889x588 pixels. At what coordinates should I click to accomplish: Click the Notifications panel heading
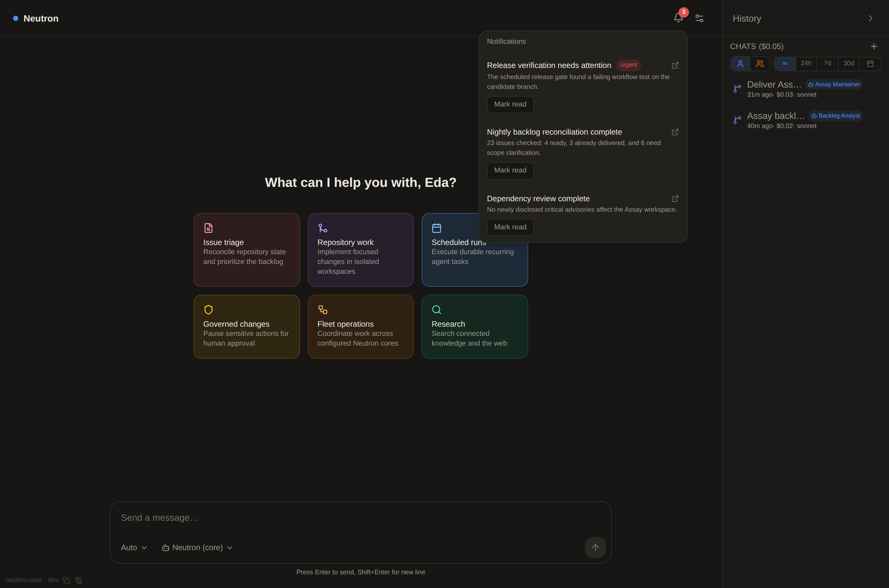[x=506, y=41]
